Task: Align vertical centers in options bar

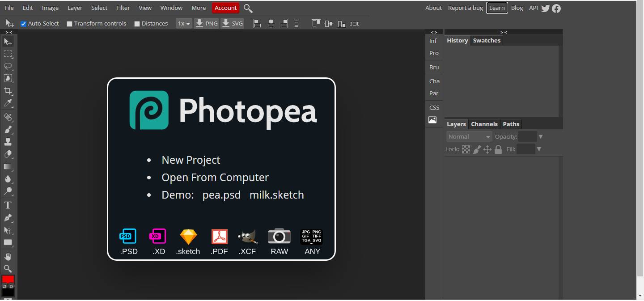Action: pyautogui.click(x=329, y=24)
